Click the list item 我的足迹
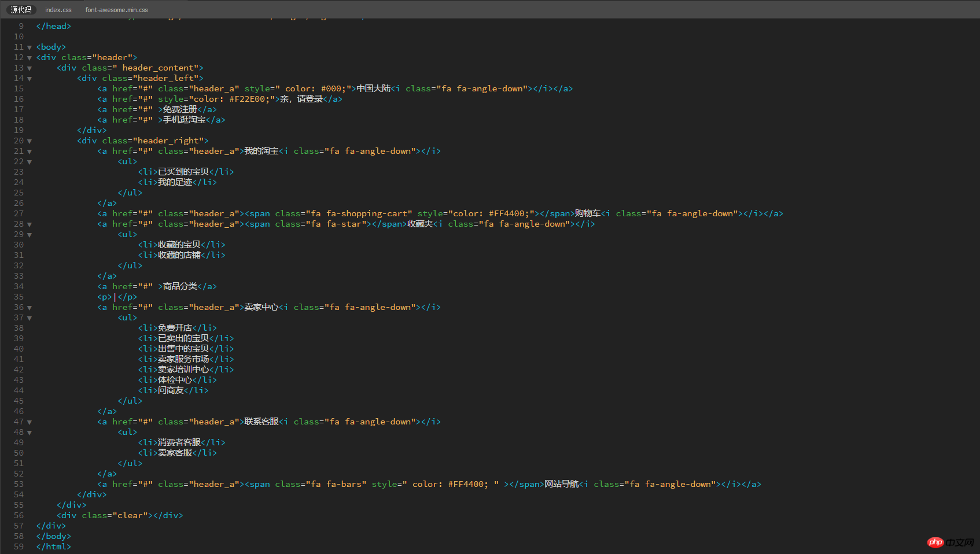980x554 pixels. click(175, 182)
